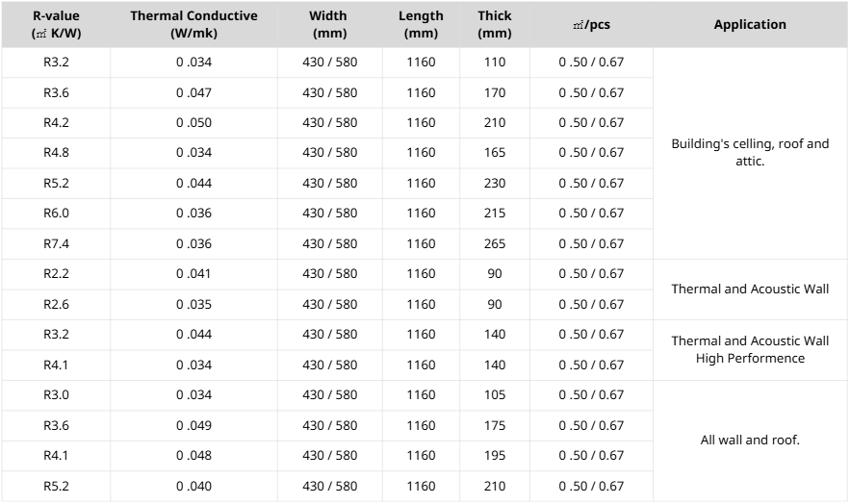Select the Length (mm) header cell
Image resolution: width=850 pixels, height=504 pixels.
coord(421,24)
